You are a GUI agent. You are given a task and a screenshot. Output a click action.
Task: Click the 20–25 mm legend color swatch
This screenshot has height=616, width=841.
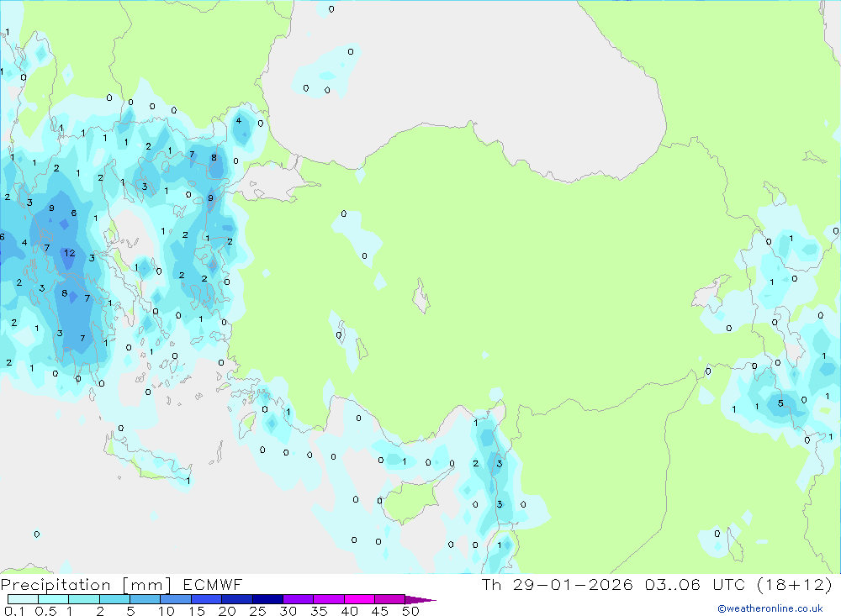point(236,599)
